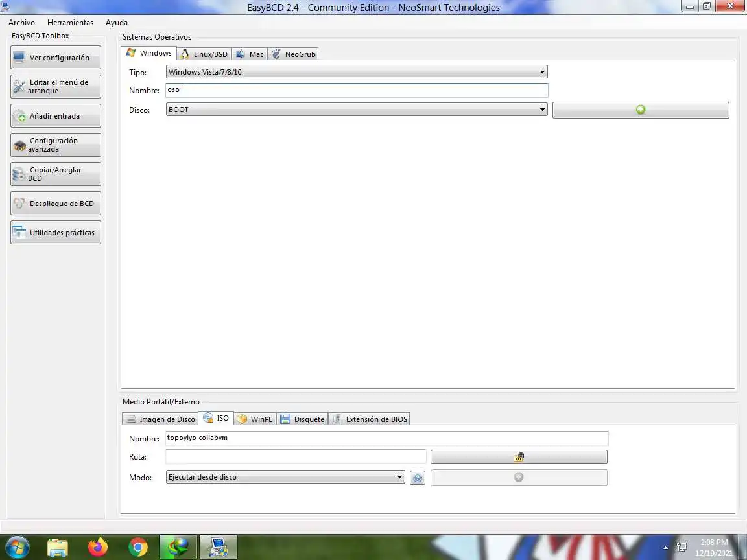Expand the Modo dropdown Ejecutar desde disco
The height and width of the screenshot is (560, 747).
tap(285, 477)
